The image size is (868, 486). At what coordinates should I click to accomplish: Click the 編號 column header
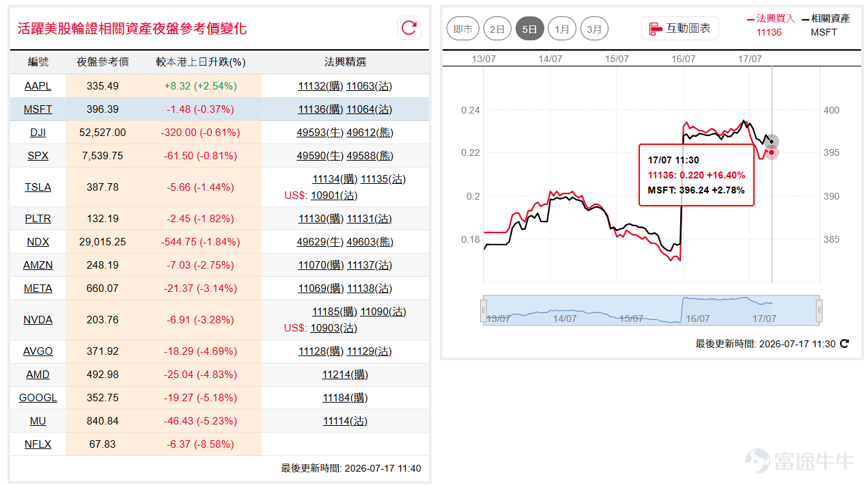pos(38,62)
